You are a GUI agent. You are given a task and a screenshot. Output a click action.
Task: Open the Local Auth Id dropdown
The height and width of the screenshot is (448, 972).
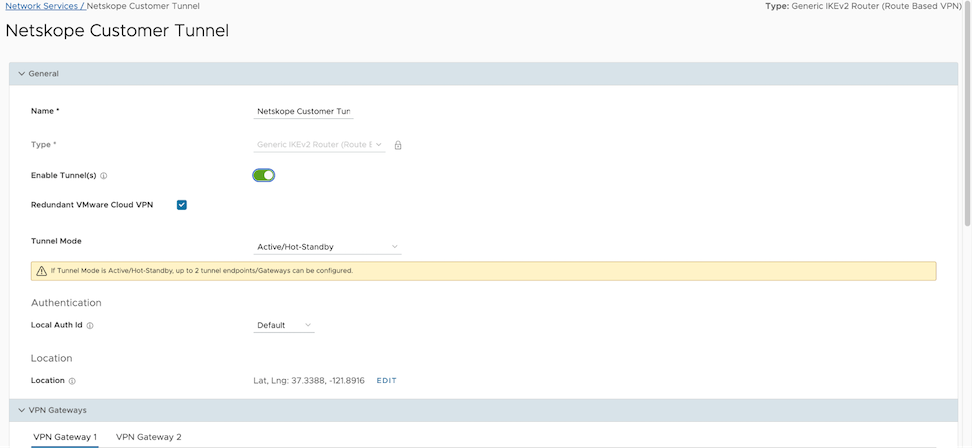284,326
